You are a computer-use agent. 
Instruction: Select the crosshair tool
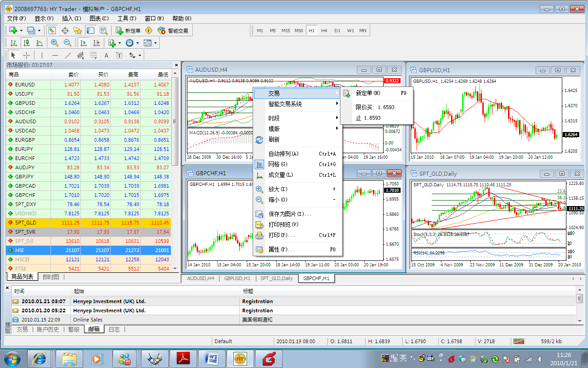coord(27,55)
